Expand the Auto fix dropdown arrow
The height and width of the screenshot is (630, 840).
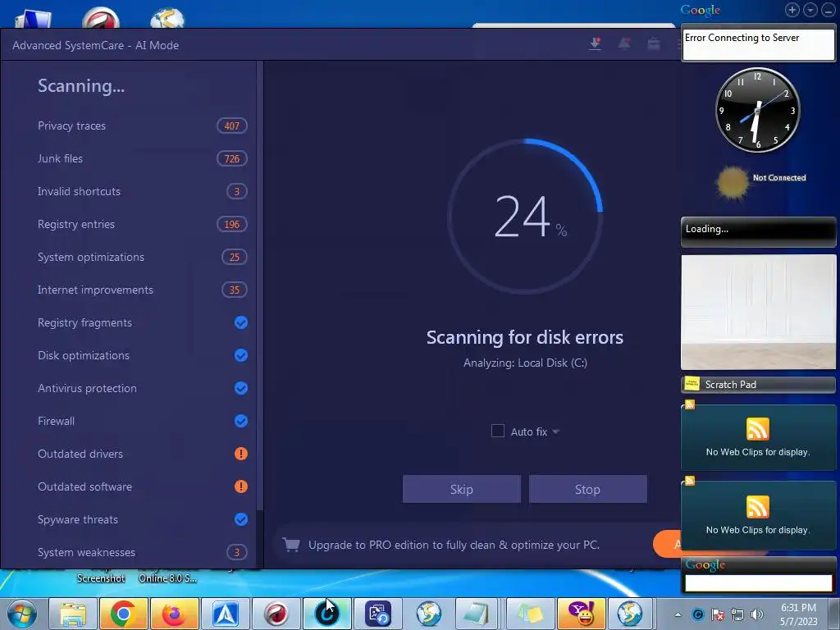coord(555,431)
